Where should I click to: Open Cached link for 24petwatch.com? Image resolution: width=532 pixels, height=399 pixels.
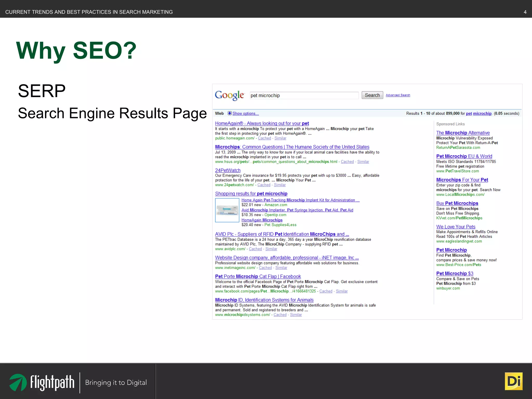click(264, 185)
